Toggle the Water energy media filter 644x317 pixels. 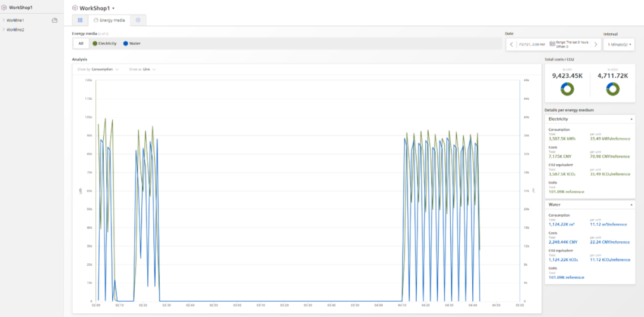click(x=131, y=44)
